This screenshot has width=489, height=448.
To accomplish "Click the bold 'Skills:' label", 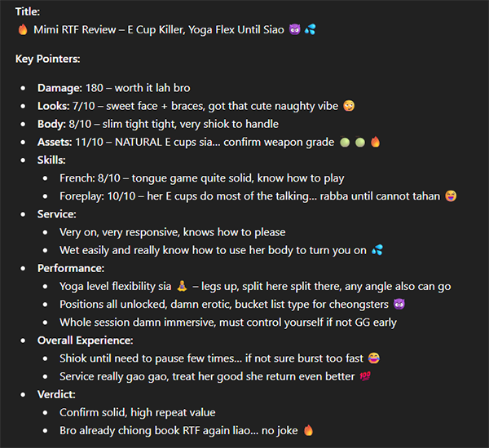I will pos(51,160).
